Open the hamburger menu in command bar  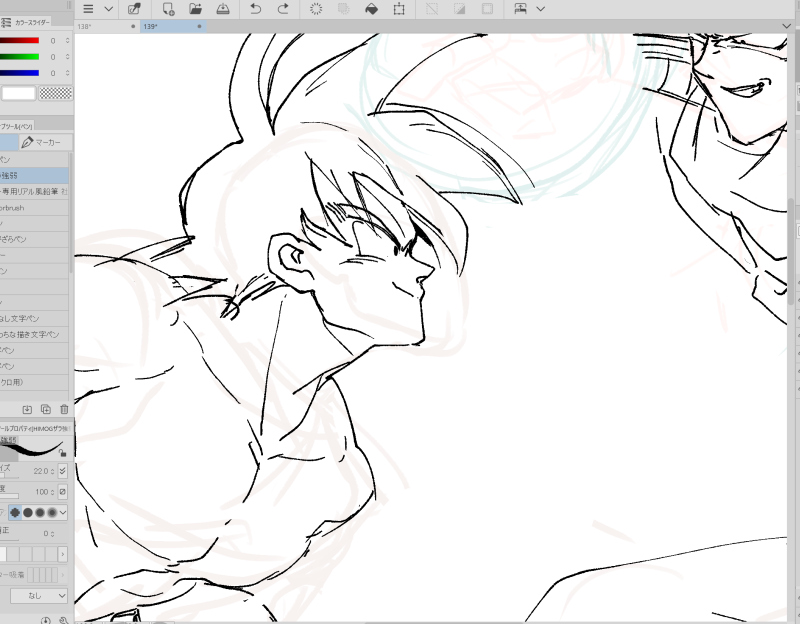pos(88,9)
